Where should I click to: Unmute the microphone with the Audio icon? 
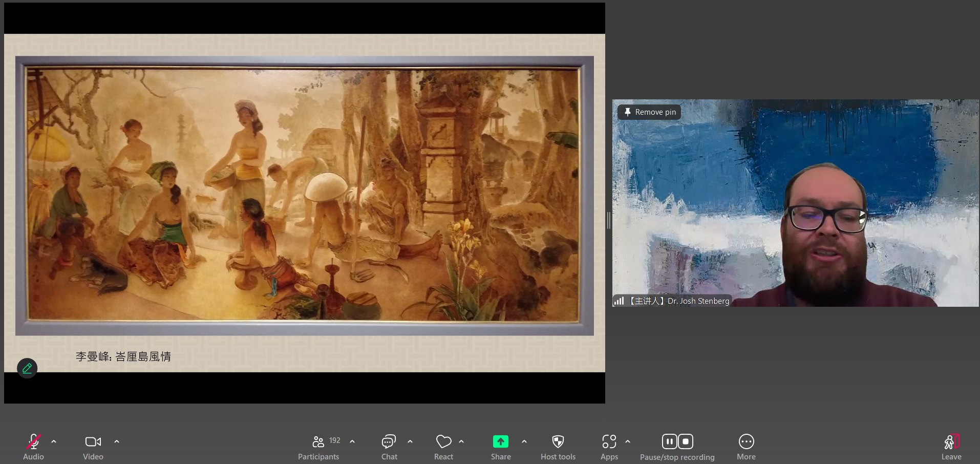33,441
